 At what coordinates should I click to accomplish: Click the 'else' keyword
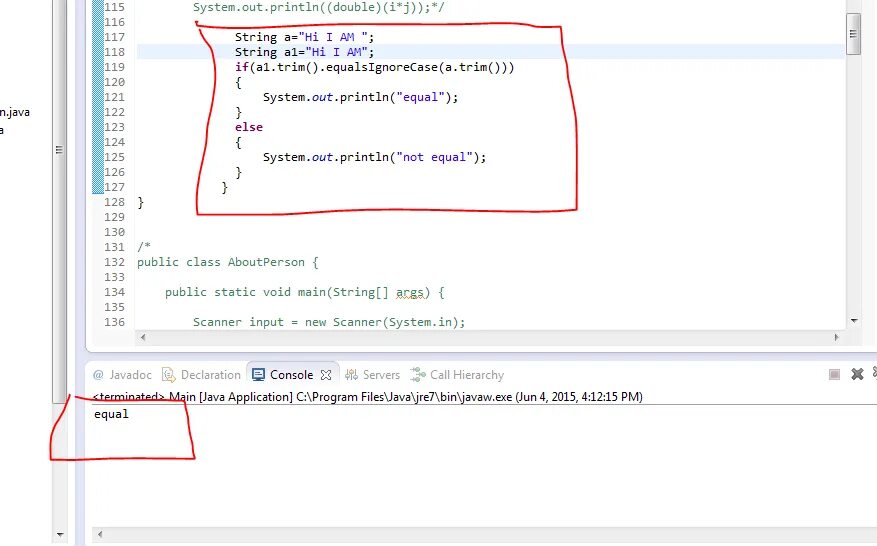click(x=249, y=127)
